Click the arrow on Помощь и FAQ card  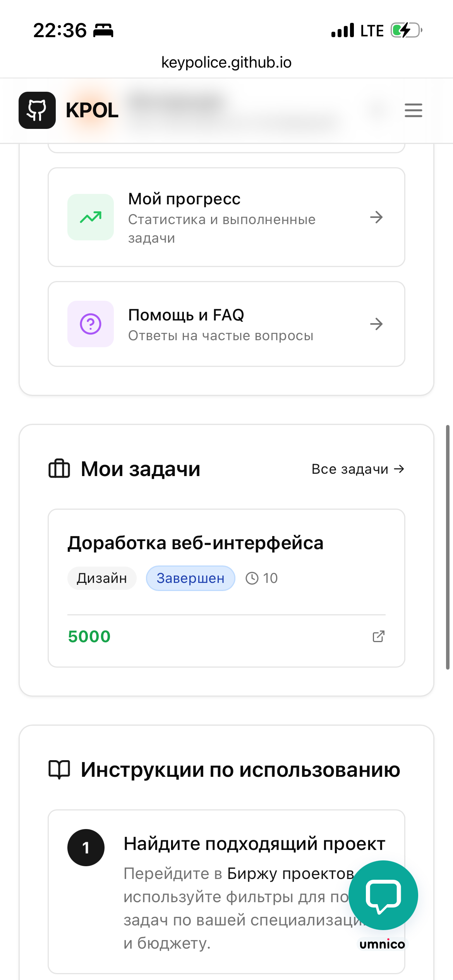click(x=377, y=324)
